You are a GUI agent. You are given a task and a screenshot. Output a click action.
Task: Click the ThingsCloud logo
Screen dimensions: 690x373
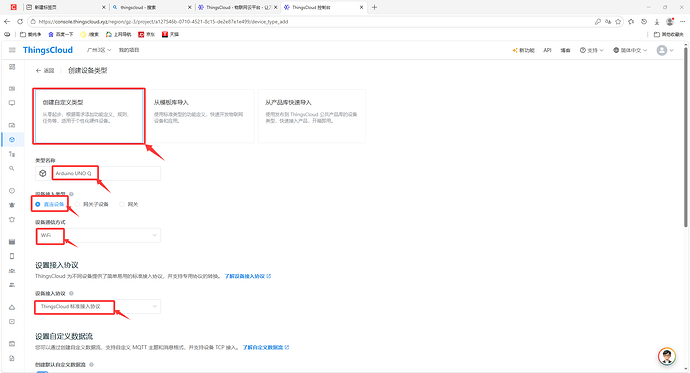pyautogui.click(x=48, y=50)
